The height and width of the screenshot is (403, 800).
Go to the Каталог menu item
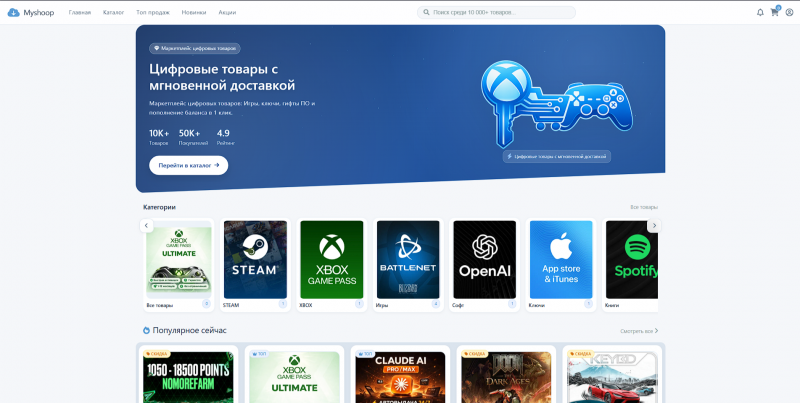[x=113, y=12]
